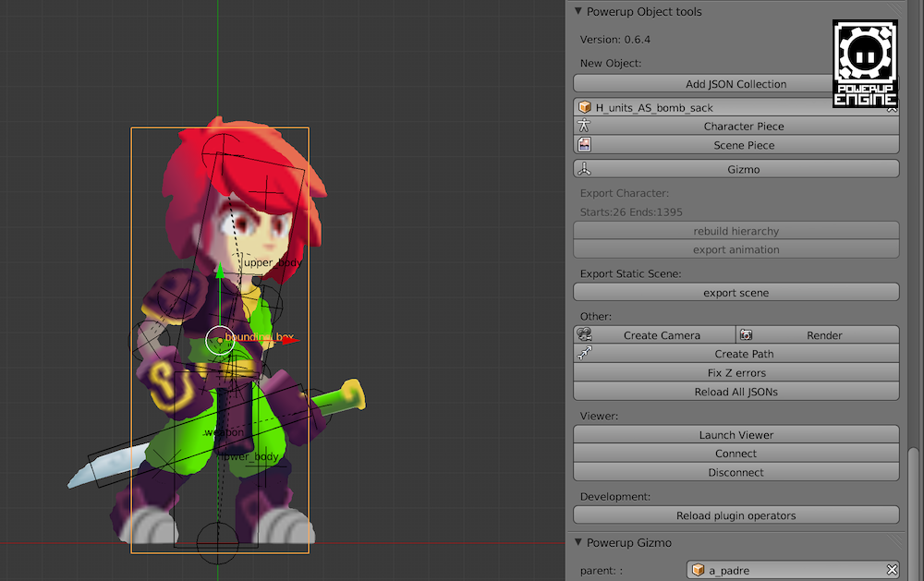Image resolution: width=924 pixels, height=581 pixels.
Task: Click the disabled rebuild hierarchy button
Action: [736, 231]
